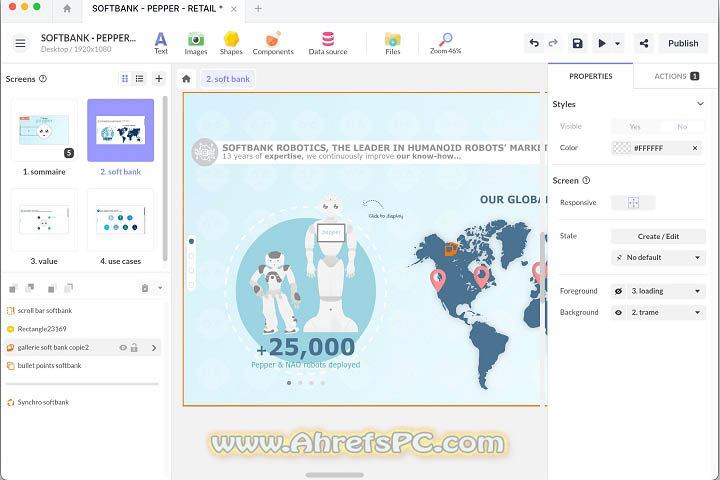Select the Synchro softbank item
The height and width of the screenshot is (480, 720).
[83, 402]
